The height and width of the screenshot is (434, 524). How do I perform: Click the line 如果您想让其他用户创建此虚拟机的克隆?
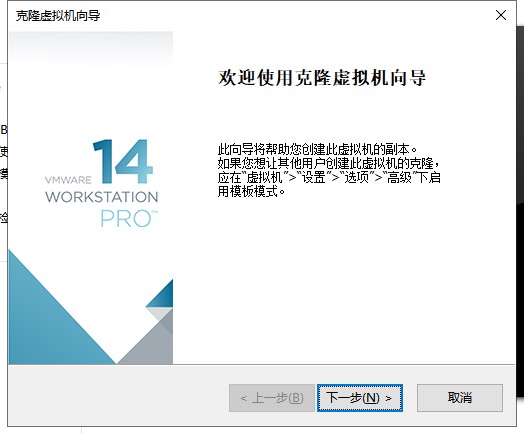point(329,163)
